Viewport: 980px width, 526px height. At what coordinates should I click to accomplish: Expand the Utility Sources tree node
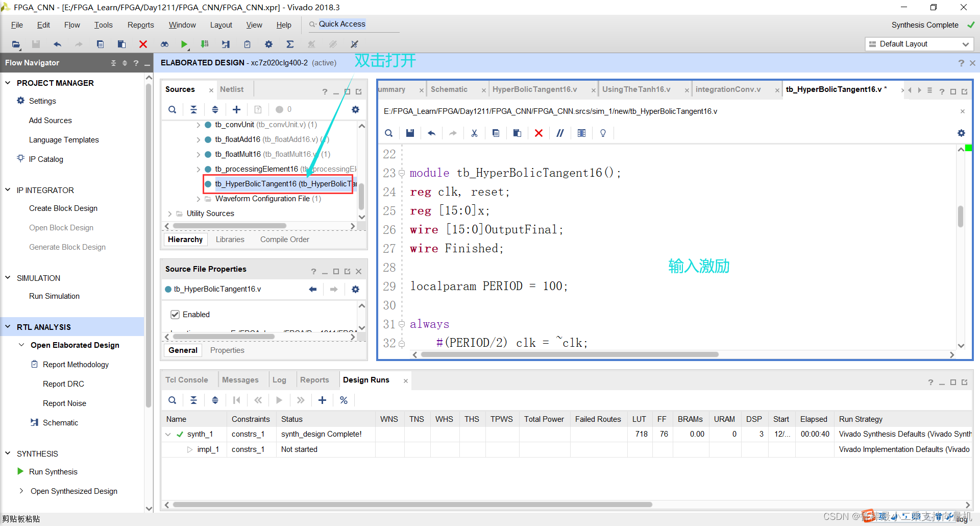[x=170, y=213]
